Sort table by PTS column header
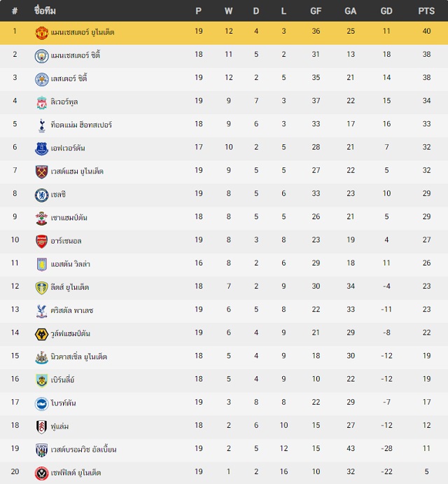This screenshot has width=448, height=484. pos(426,11)
